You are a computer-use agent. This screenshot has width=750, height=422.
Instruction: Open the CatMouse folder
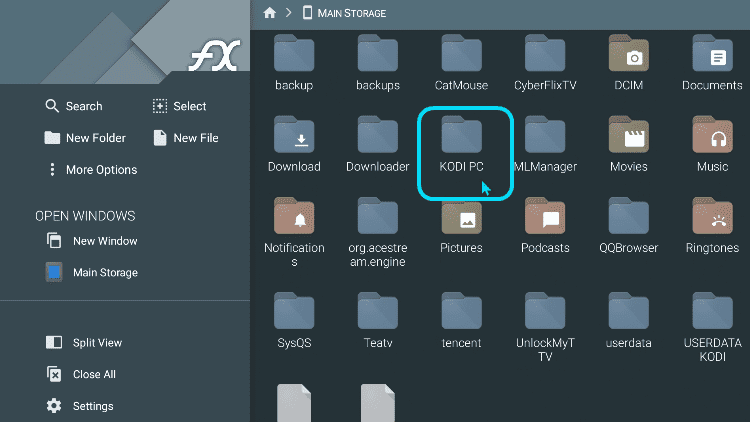(x=461, y=63)
